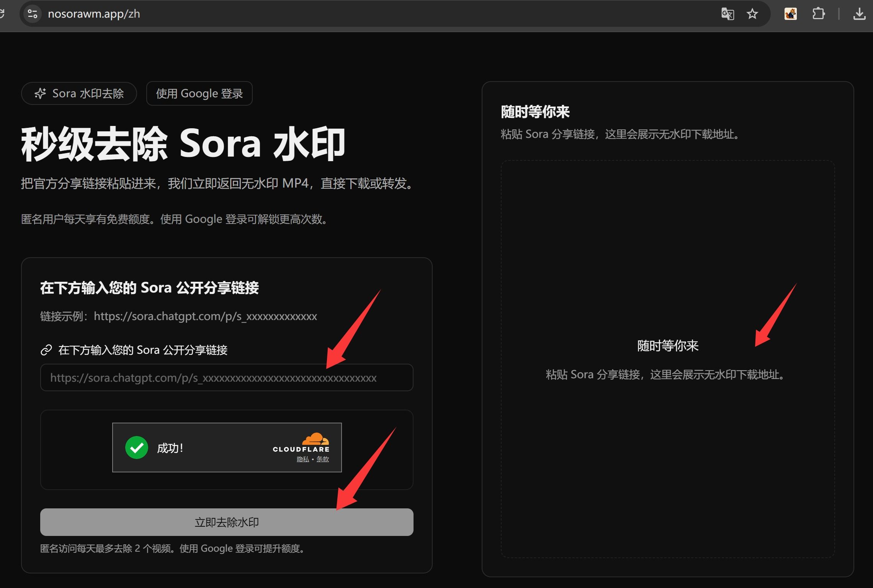Click the Google Translate icon in address bar
The width and height of the screenshot is (873, 588).
click(727, 14)
